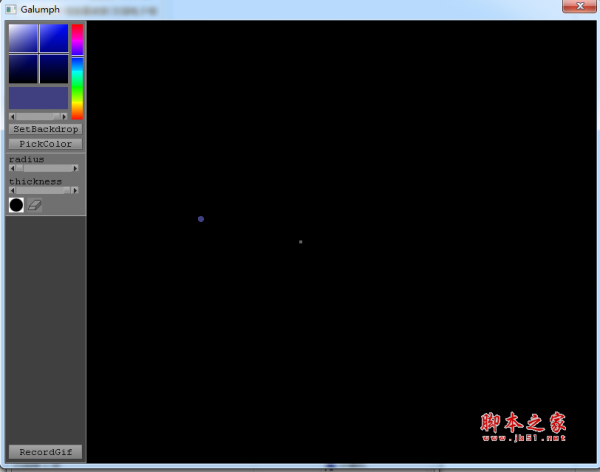Click the color scrollbar track
This screenshot has width=600, height=472.
(38, 116)
